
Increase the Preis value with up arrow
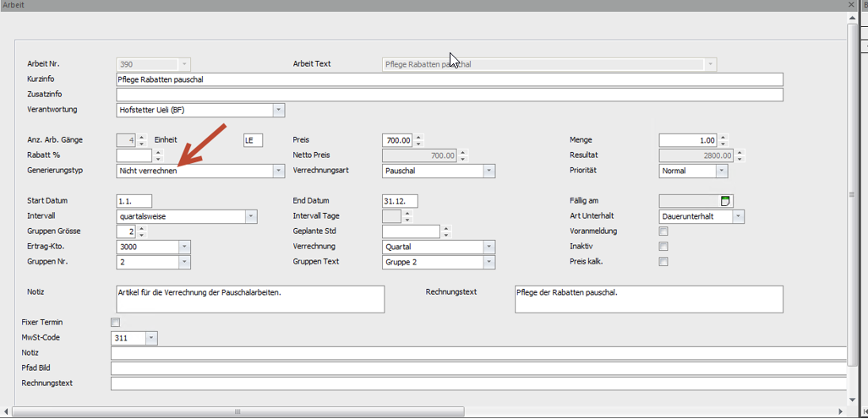click(x=419, y=137)
